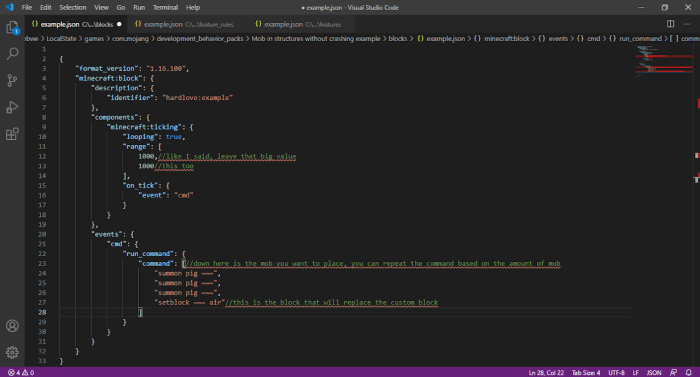Change the JSON language mode
This screenshot has height=377, width=700.
[654, 372]
